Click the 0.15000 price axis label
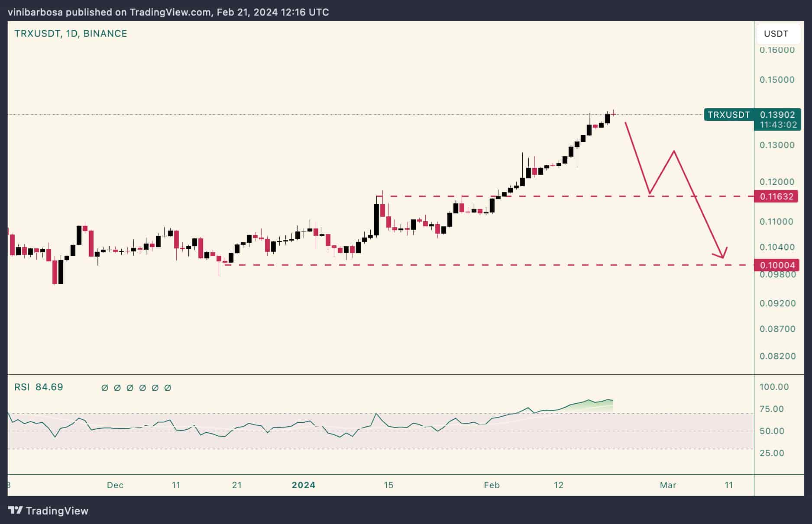The width and height of the screenshot is (812, 524). tap(777, 80)
